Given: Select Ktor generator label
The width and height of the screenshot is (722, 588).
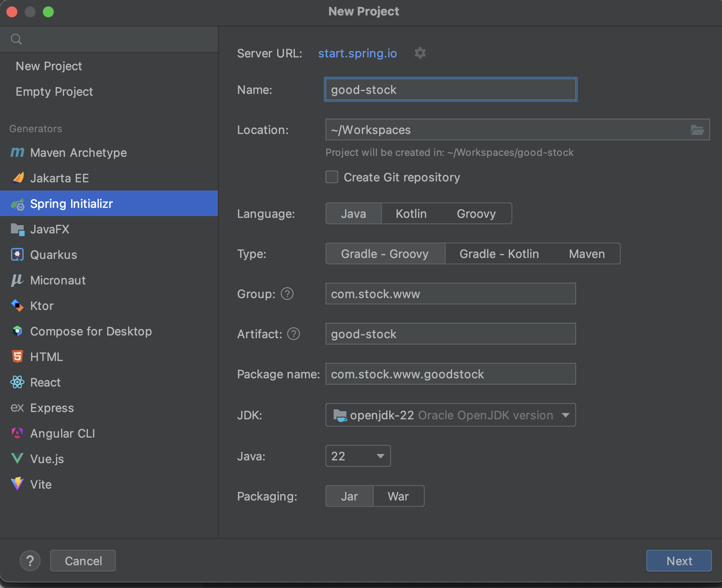Looking at the screenshot, I should click(41, 306).
